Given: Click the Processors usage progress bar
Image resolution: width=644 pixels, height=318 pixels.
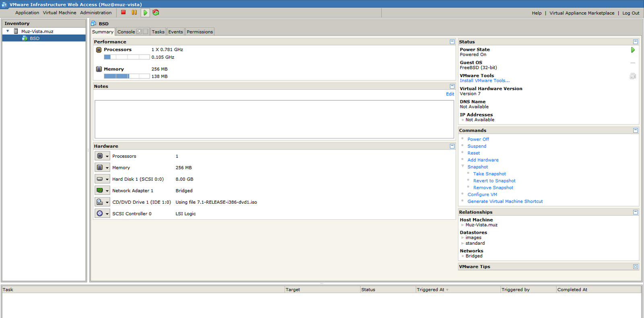Looking at the screenshot, I should click(x=127, y=57).
